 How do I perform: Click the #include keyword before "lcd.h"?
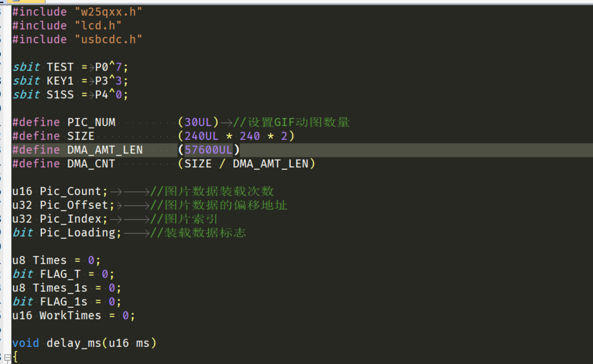(x=40, y=26)
